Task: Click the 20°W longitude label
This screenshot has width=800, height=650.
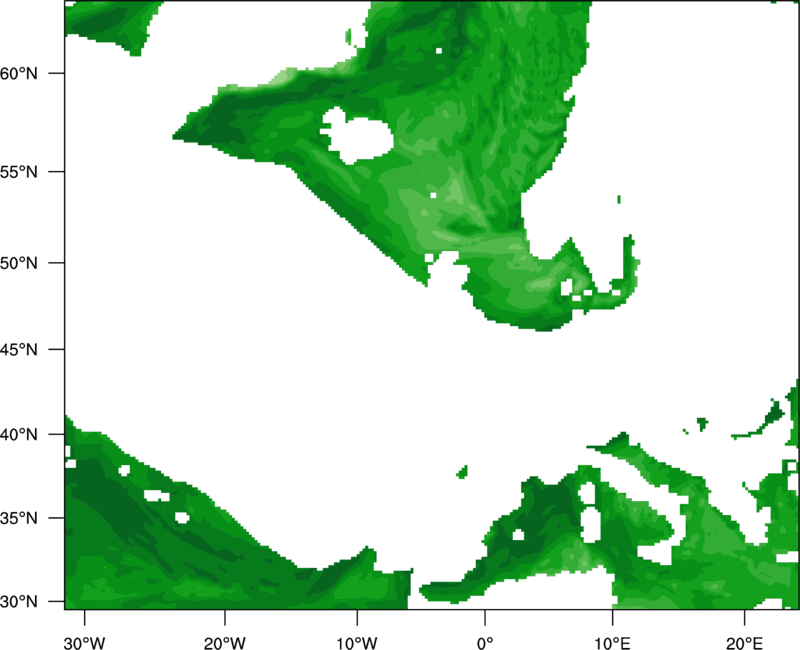Action: point(224,643)
